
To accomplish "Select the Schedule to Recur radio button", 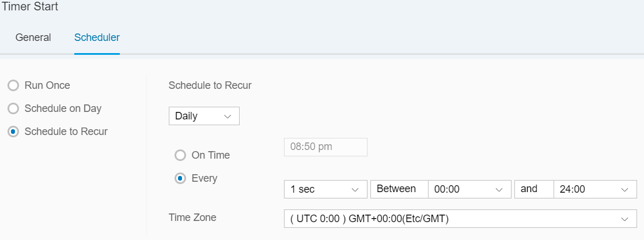I will tap(13, 132).
